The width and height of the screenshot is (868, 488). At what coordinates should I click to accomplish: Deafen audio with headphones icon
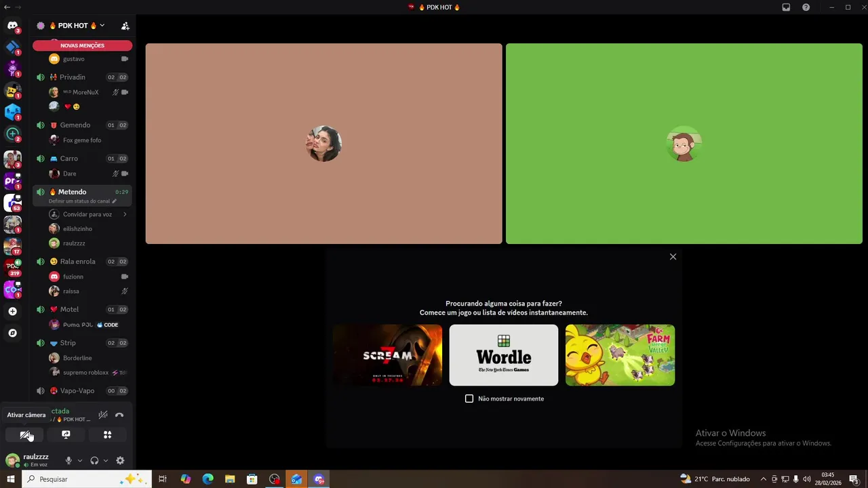point(94,460)
